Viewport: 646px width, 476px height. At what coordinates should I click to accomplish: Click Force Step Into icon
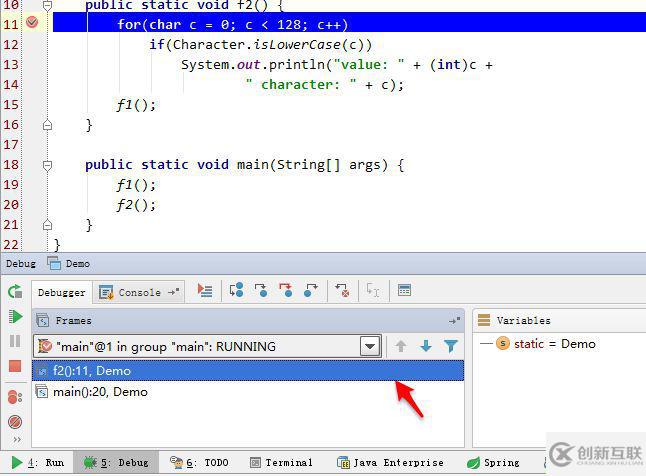[286, 290]
